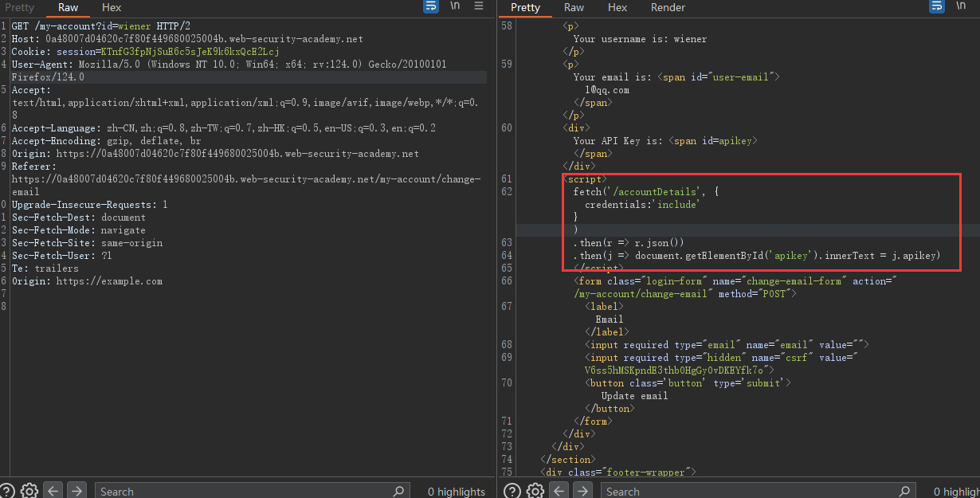Image resolution: width=980 pixels, height=498 pixels.
Task: Click the getElementById('apikey') script line
Action: [x=757, y=256]
